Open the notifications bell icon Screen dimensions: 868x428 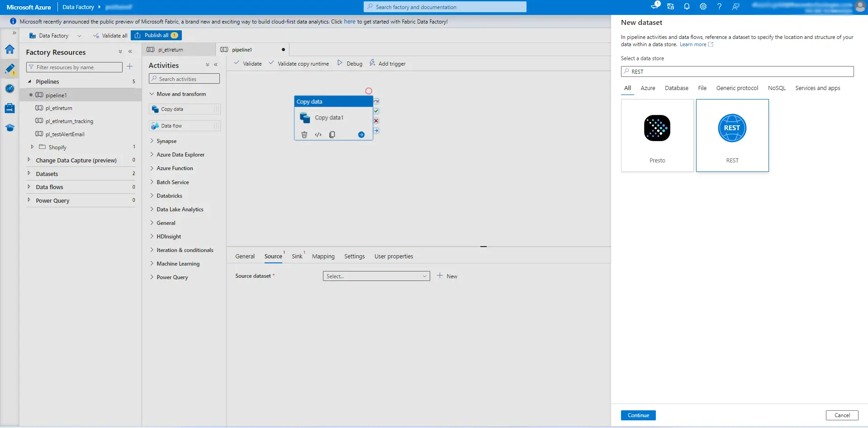coord(687,7)
